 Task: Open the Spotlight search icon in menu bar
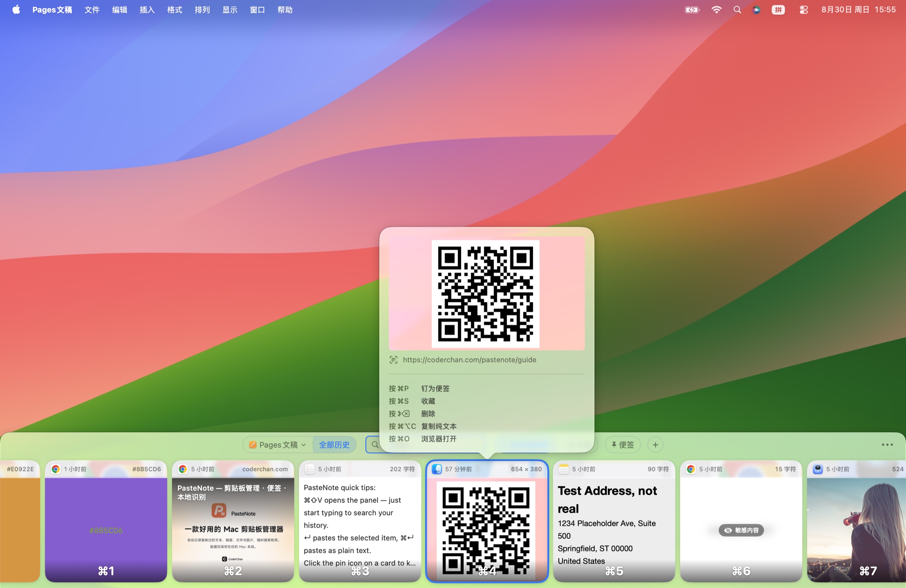point(737,9)
